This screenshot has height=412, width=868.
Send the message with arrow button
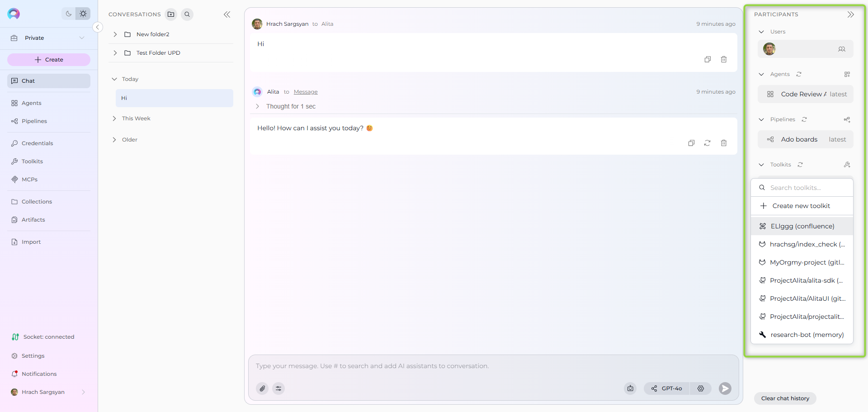[x=725, y=388]
